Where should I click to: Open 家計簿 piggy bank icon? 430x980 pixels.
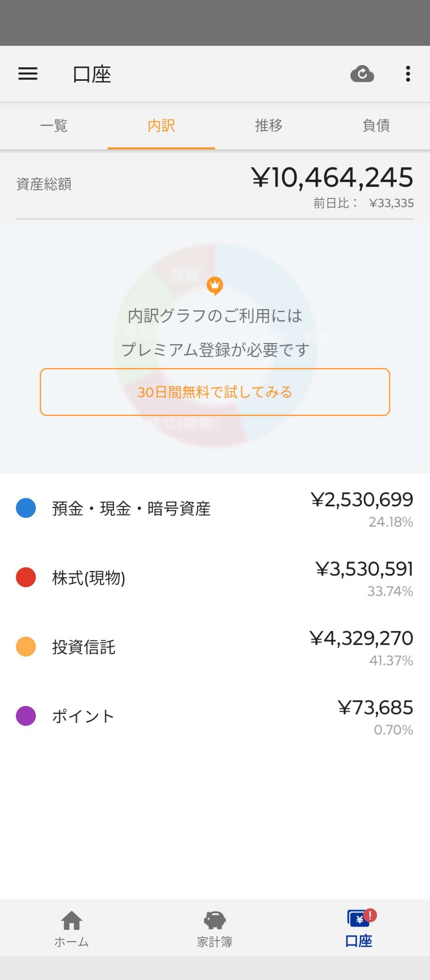tap(215, 921)
